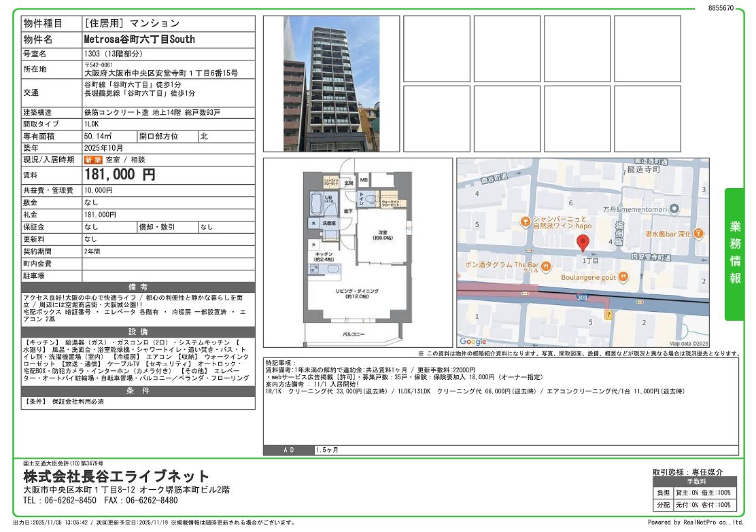Screen dimensions: 756x532
Task: Click the hapo wine bar marker icon
Action: (525, 221)
